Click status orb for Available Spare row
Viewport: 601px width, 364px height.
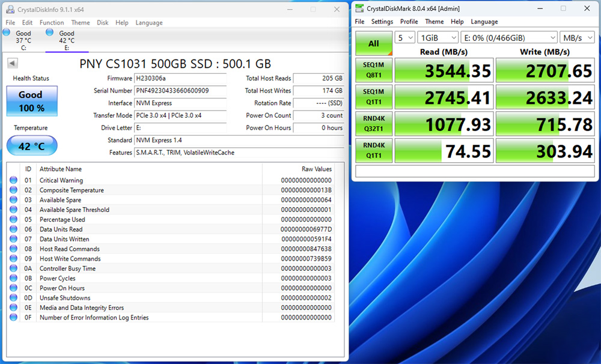pyautogui.click(x=13, y=199)
